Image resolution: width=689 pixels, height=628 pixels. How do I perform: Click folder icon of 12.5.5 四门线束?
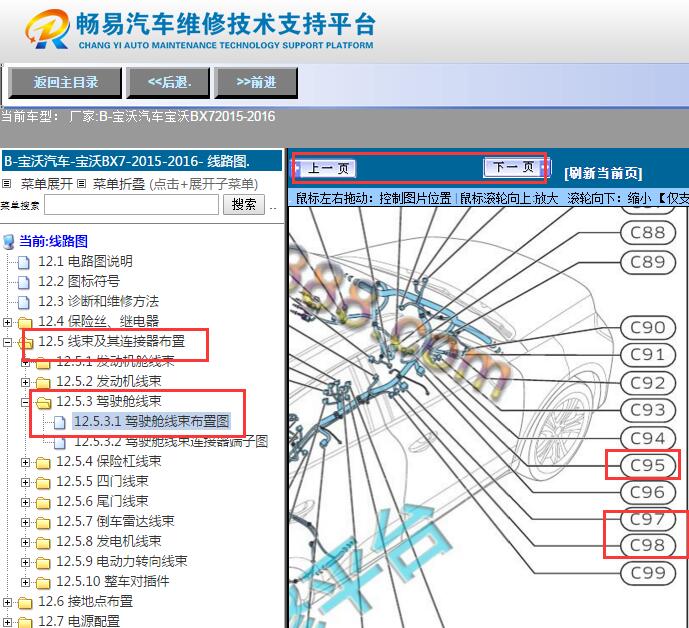point(43,483)
